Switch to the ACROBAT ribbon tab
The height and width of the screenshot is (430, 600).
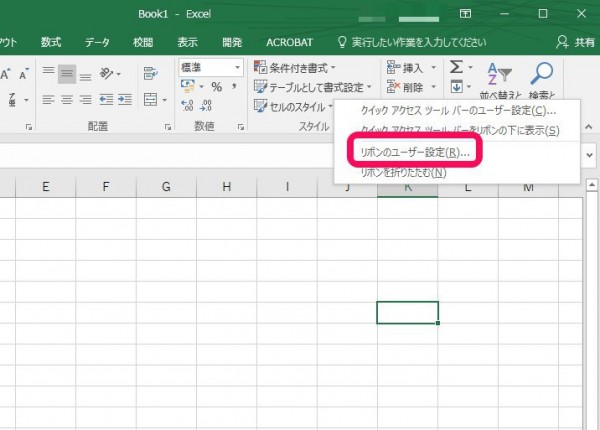pos(289,42)
